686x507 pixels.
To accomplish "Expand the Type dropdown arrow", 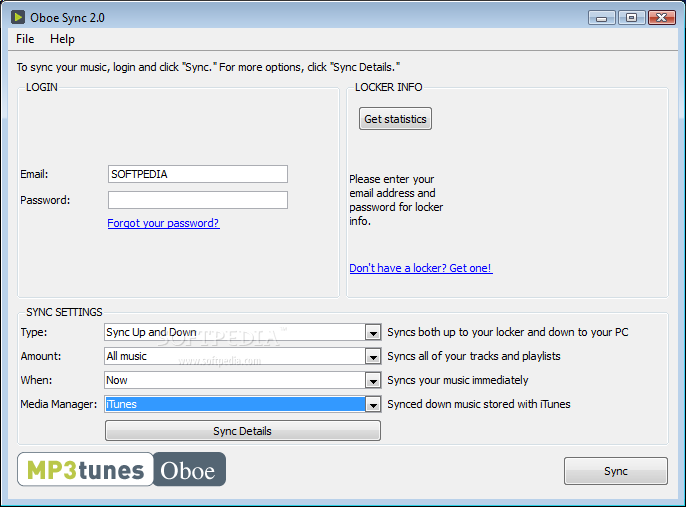I will coord(373,333).
